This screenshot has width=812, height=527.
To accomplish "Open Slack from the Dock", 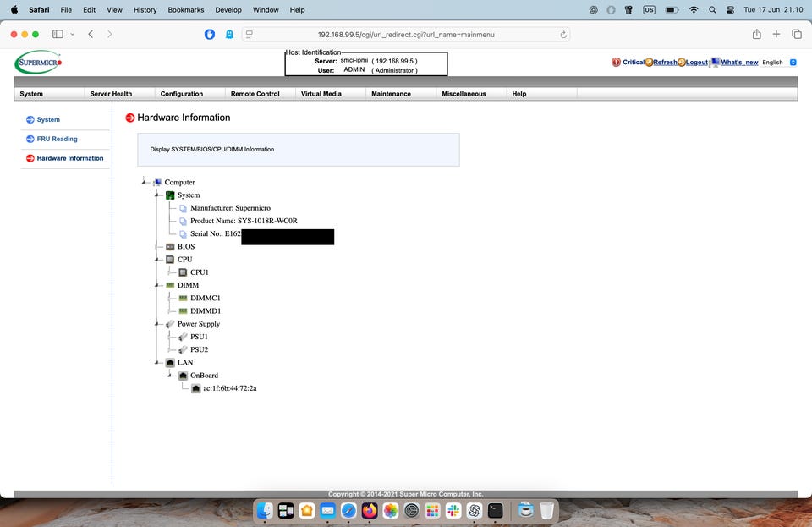I will 453,511.
